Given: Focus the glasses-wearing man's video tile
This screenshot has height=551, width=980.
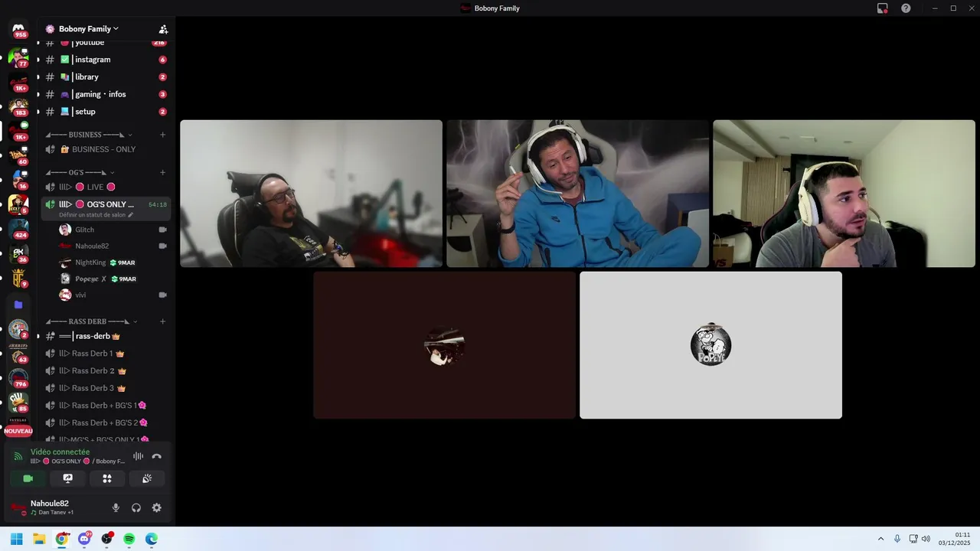Looking at the screenshot, I should 311,194.
